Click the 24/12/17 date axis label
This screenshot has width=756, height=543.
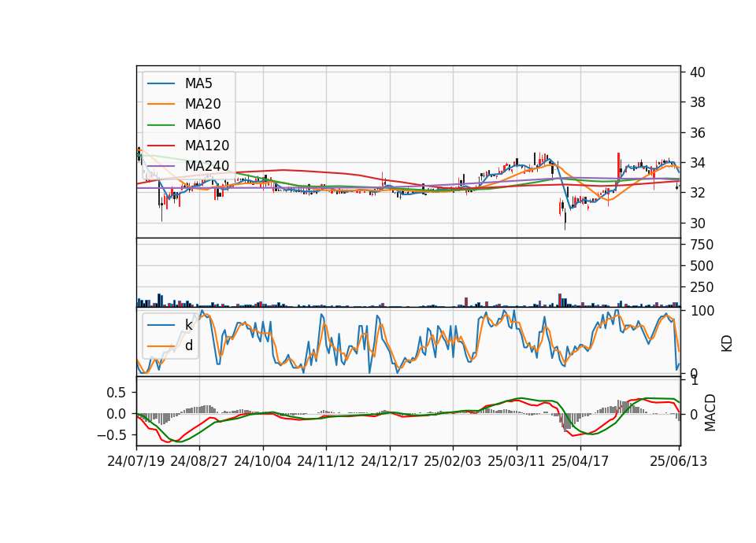pos(390,461)
